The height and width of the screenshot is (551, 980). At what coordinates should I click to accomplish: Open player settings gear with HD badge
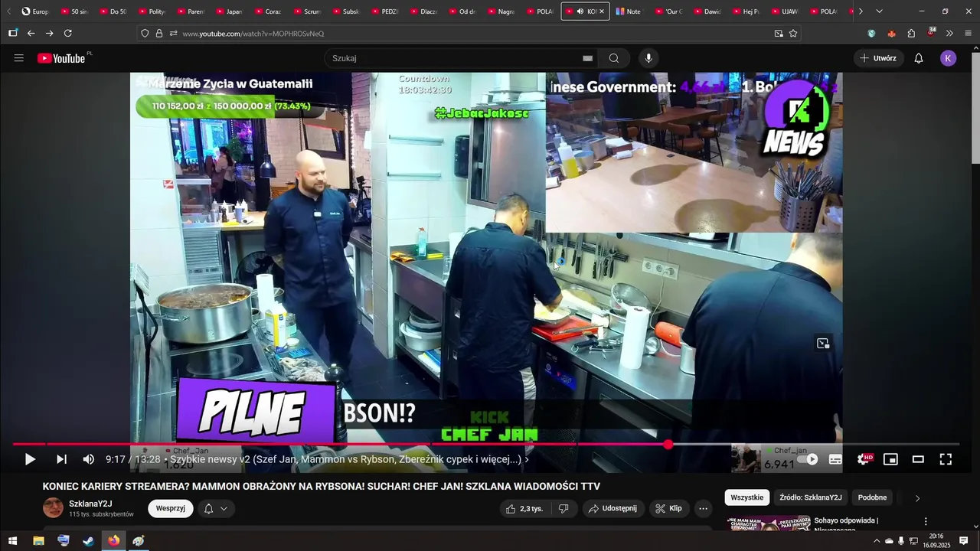pos(864,459)
